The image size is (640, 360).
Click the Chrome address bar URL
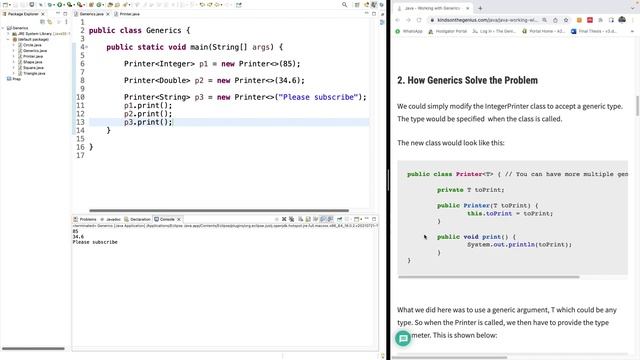(488, 20)
